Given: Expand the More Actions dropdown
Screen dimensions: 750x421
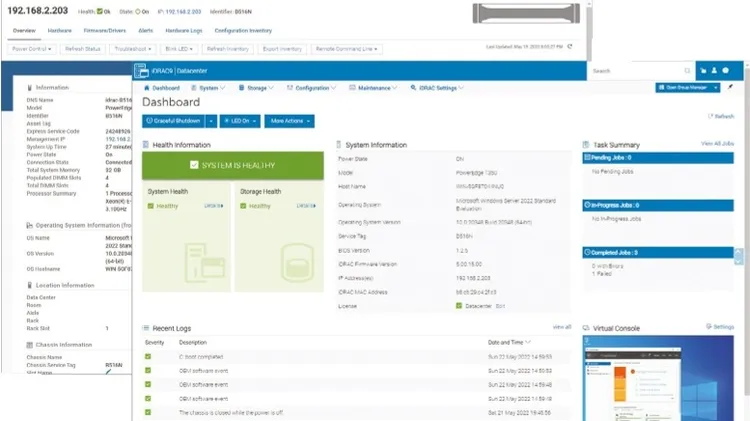Looking at the screenshot, I should [x=289, y=121].
